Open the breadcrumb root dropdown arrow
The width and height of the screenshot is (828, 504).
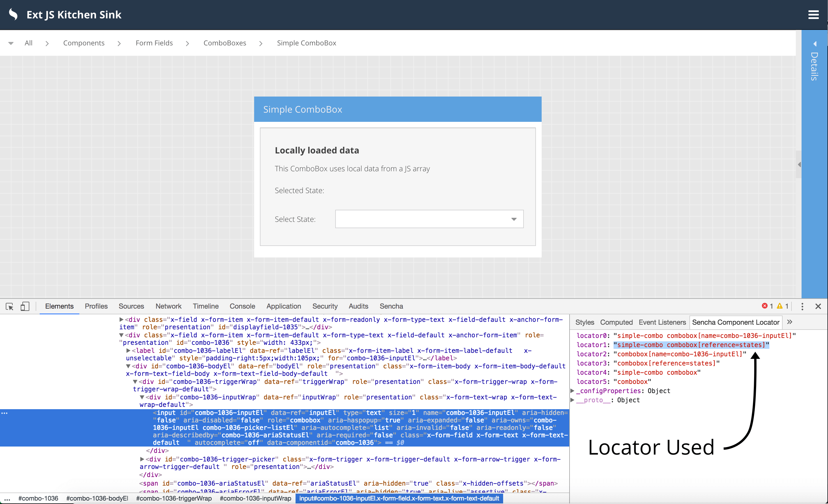11,43
